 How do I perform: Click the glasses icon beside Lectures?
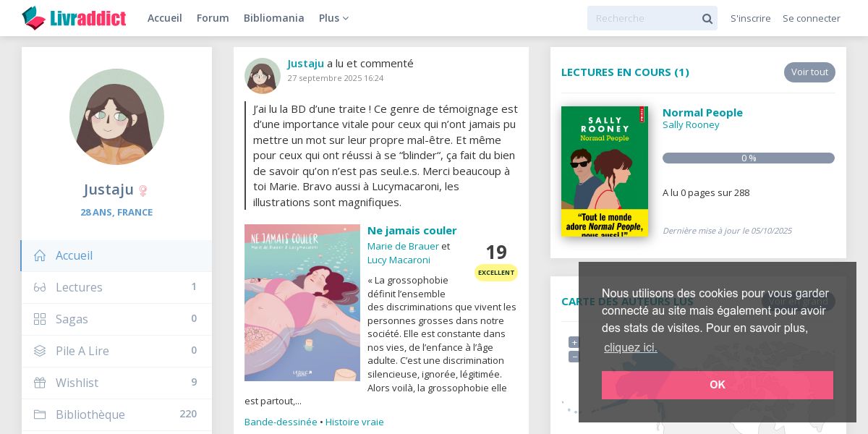pos(40,287)
